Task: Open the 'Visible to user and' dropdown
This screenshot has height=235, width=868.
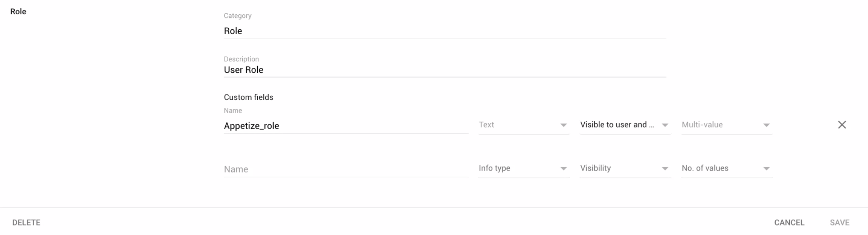Action: pyautogui.click(x=625, y=125)
